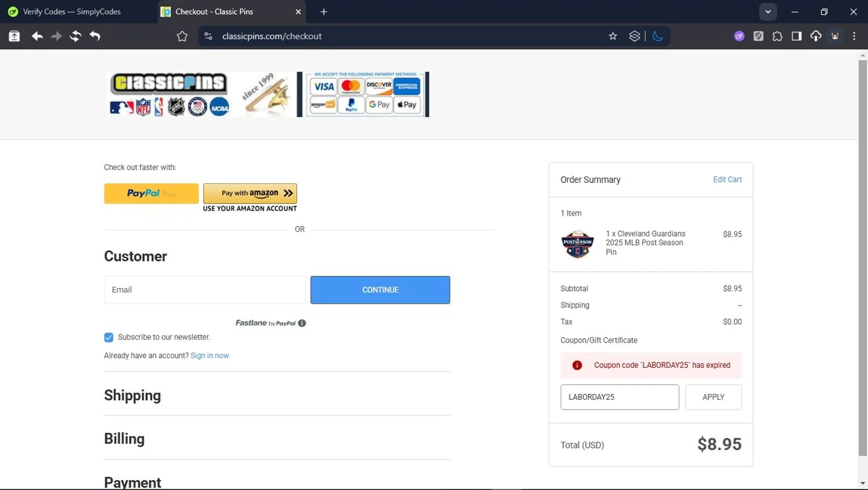
Task: Click the blue CONTINUE button
Action: pyautogui.click(x=380, y=290)
